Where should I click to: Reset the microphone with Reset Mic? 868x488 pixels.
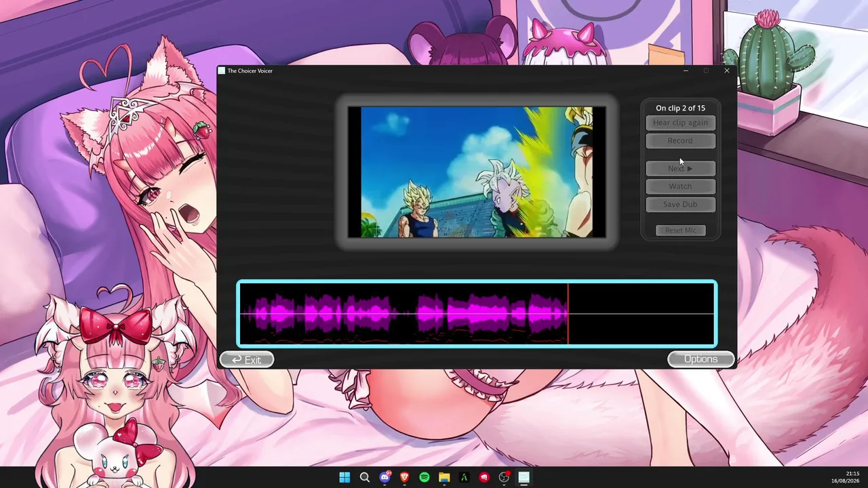[x=680, y=230]
